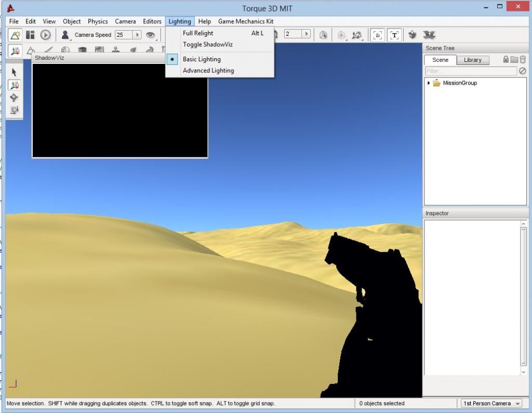Add a new folder in Scene Tree
This screenshot has height=413, width=532.
[514, 60]
